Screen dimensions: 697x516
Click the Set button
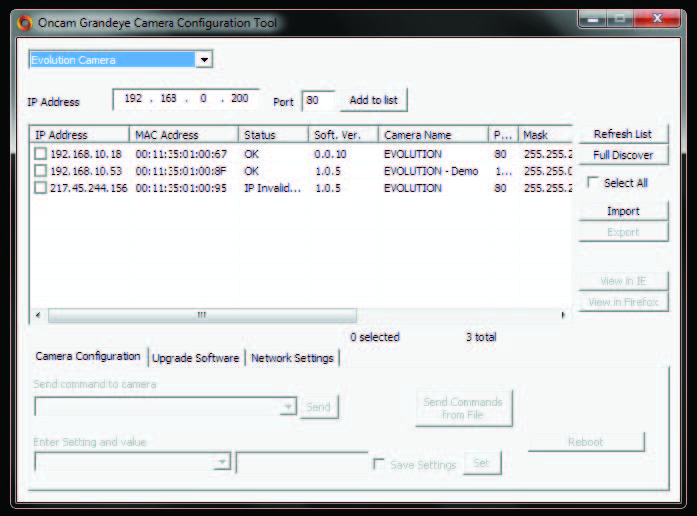[482, 463]
